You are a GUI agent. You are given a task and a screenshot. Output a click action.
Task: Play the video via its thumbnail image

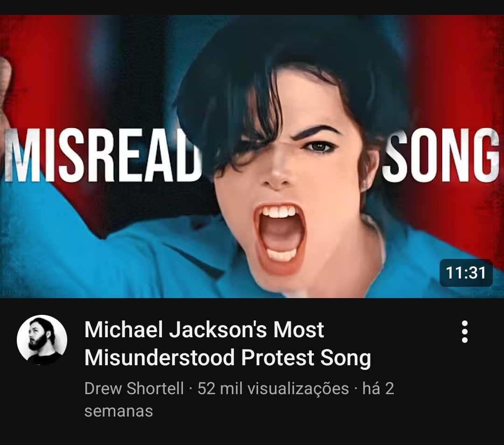click(252, 156)
